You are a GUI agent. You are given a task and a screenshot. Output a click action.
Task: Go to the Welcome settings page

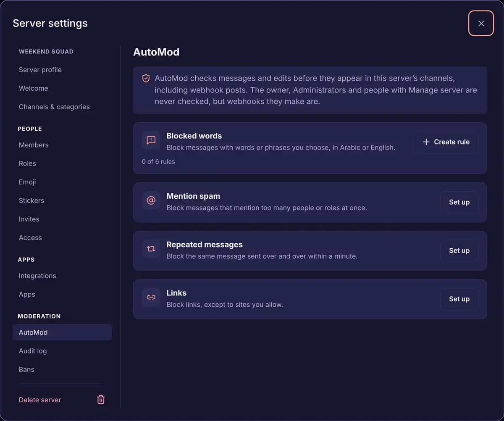(x=62, y=88)
